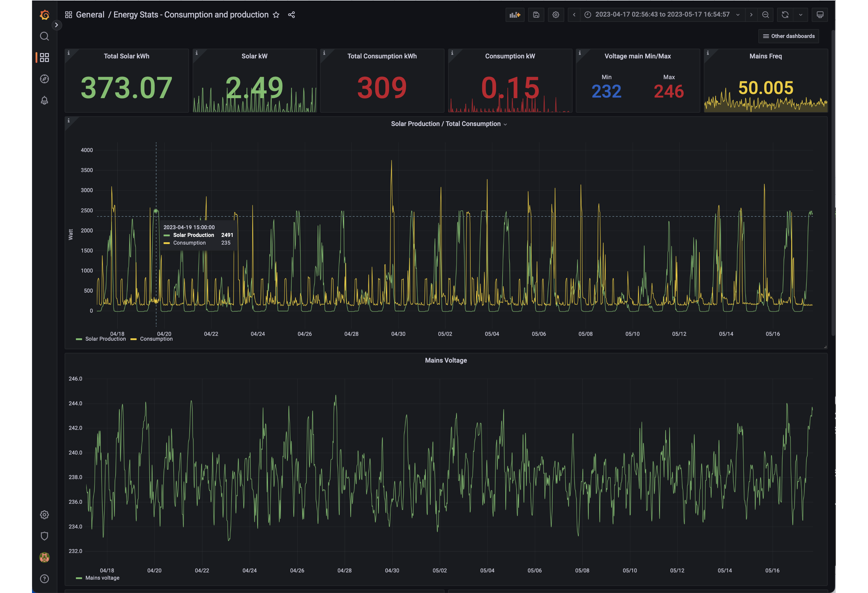Open the Alerting bell icon
The height and width of the screenshot is (593, 868).
coord(44,100)
